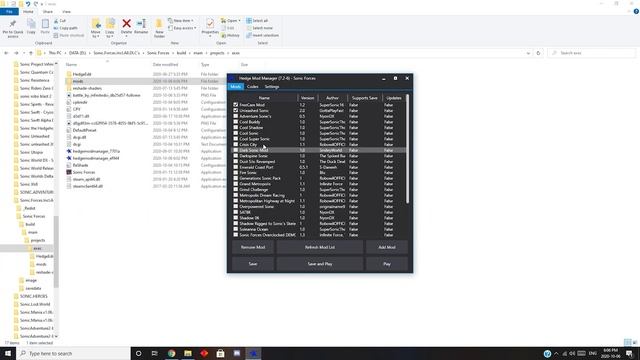Select the Mods tab in Hedge Mod Manager
Screen dimensions: 640x360
click(236, 87)
